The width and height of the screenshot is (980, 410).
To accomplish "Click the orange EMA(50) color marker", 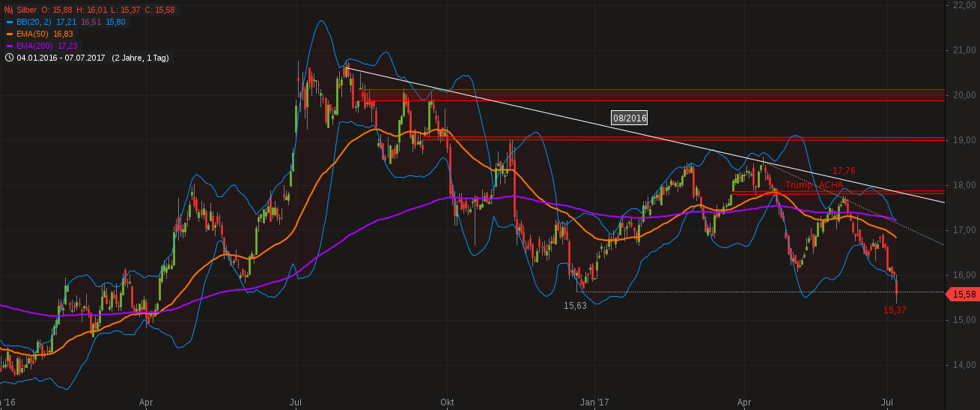I will [9, 34].
